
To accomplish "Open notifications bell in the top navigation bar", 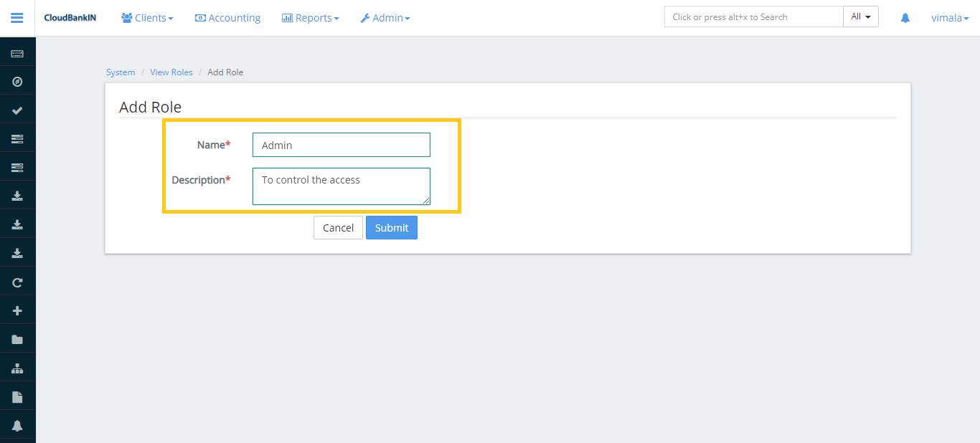I will (x=905, y=18).
